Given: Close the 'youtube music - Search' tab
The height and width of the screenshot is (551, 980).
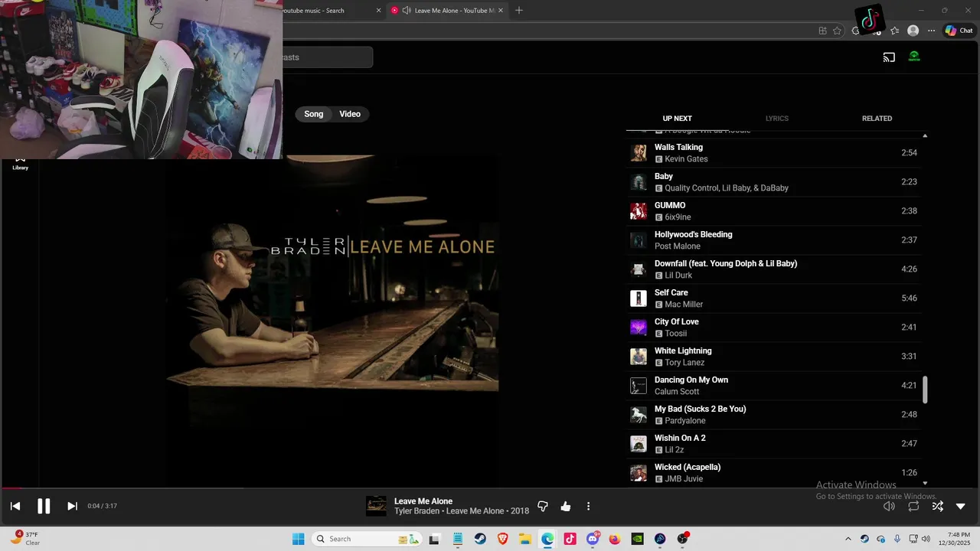Looking at the screenshot, I should (x=378, y=11).
